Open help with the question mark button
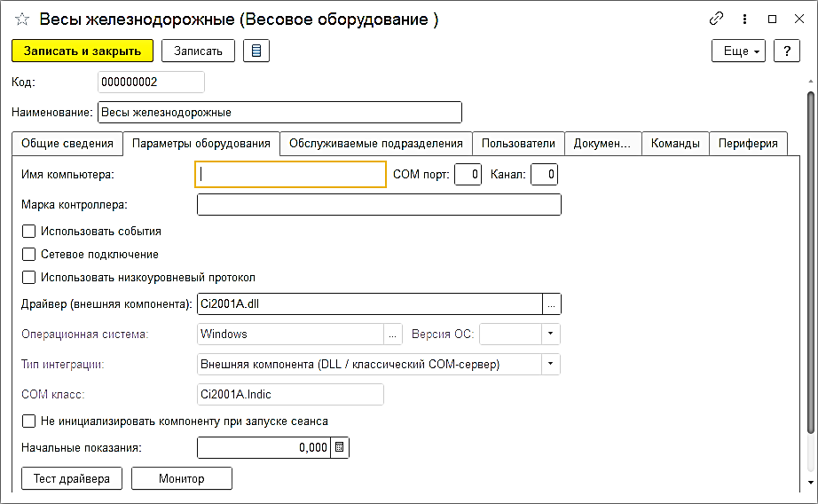The width and height of the screenshot is (818, 504). [x=786, y=51]
